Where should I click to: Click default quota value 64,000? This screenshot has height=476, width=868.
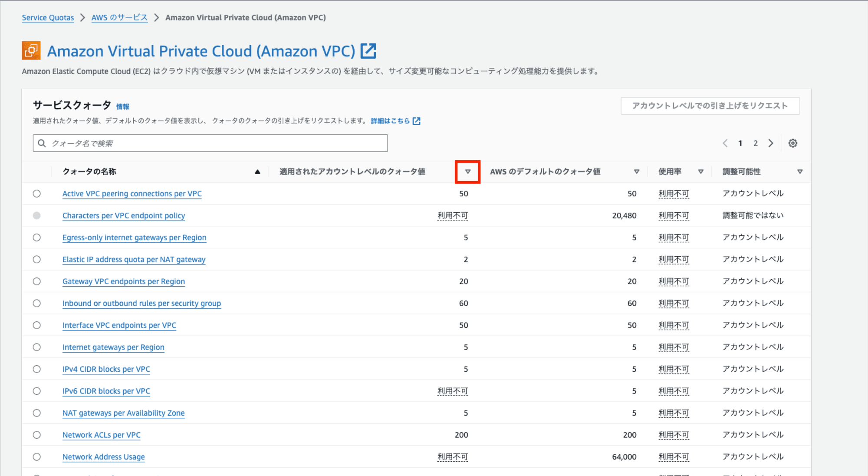coord(624,457)
